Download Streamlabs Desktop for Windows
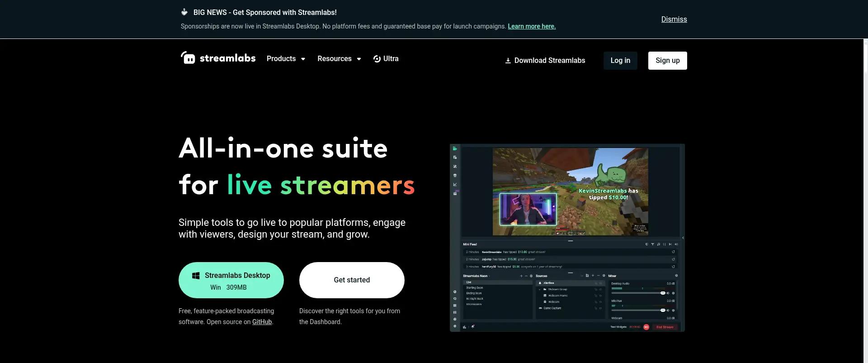This screenshot has width=868, height=363. (231, 280)
